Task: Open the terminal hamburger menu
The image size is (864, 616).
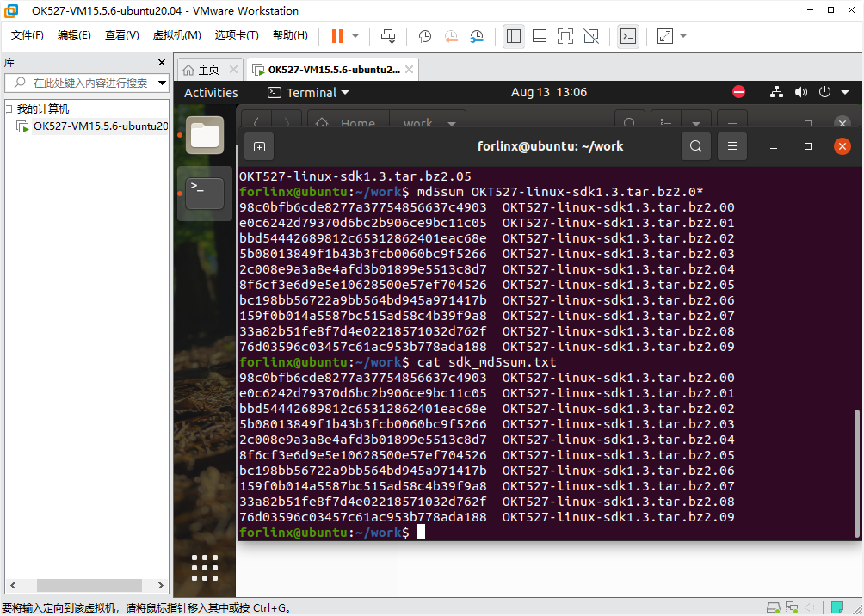Action: [x=732, y=146]
